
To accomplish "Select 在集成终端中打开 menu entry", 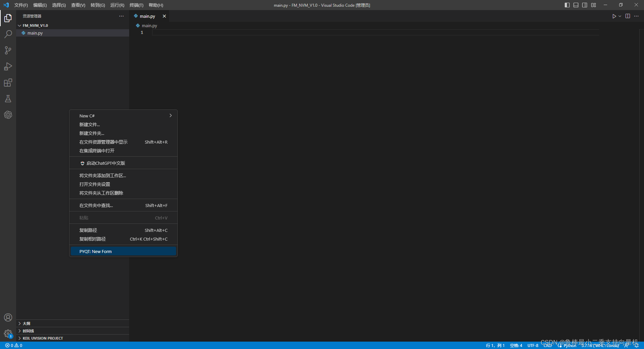I will [x=123, y=151].
